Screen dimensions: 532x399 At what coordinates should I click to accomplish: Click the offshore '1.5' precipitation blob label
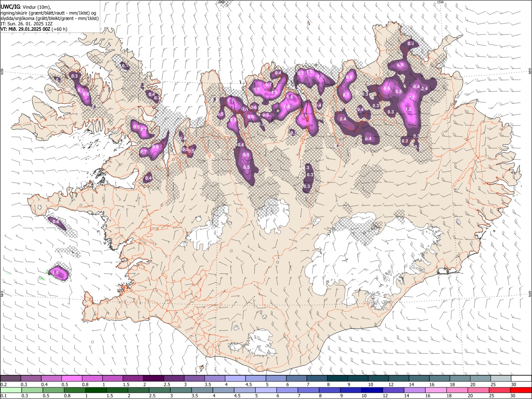[x=55, y=273]
